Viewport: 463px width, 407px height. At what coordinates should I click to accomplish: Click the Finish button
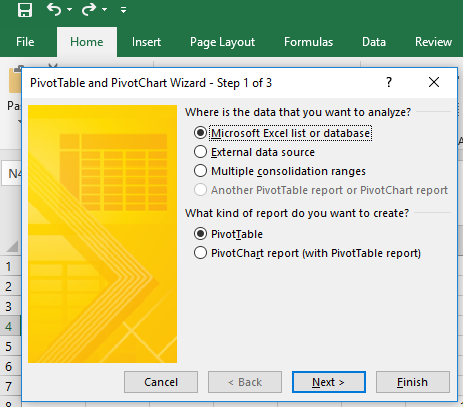(x=413, y=382)
